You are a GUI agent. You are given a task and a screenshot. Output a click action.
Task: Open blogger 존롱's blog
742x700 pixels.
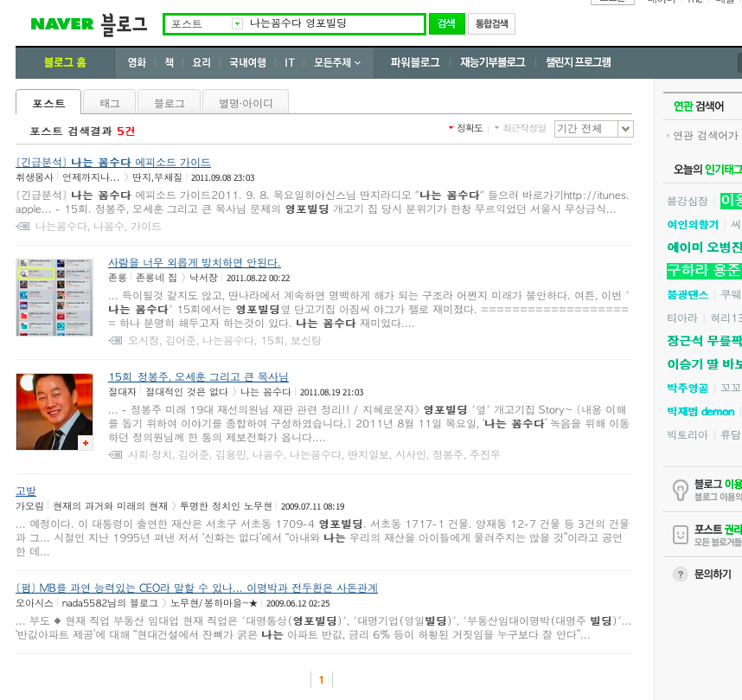[118, 278]
